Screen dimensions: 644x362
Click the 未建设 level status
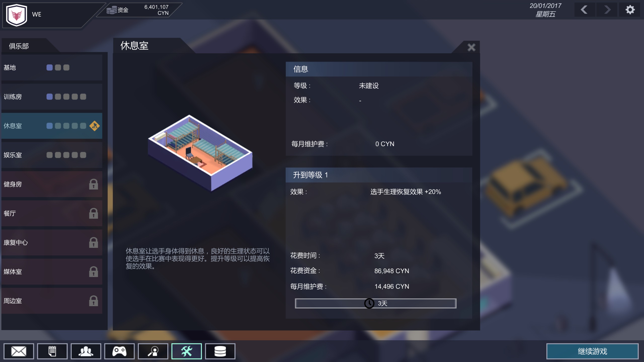(x=369, y=86)
